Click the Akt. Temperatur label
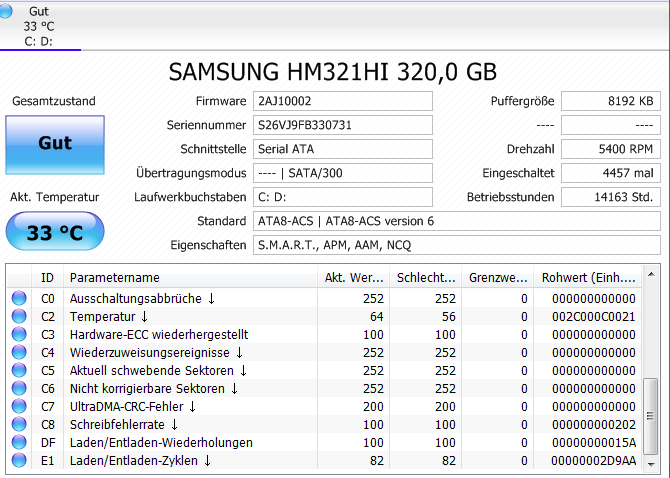This screenshot has height=478, width=670. coord(55,197)
